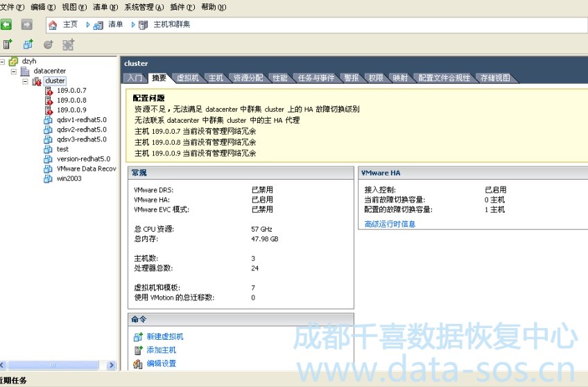Switch to the 入门 tab
Image resolution: width=588 pixels, height=387 pixels.
click(x=135, y=78)
